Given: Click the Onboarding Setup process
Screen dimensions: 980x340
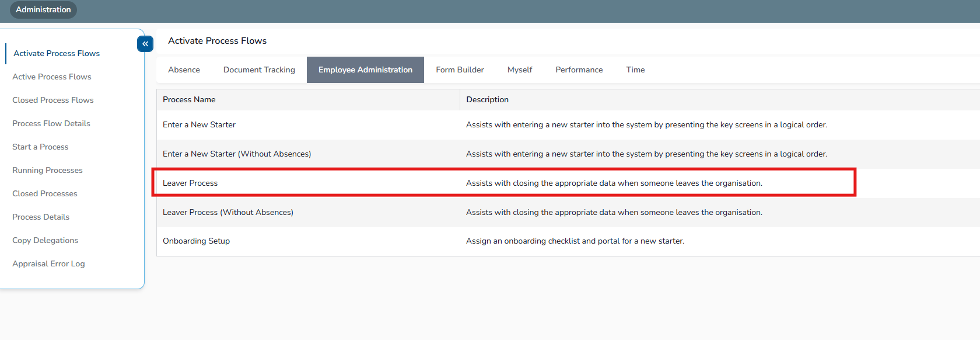Looking at the screenshot, I should 196,241.
